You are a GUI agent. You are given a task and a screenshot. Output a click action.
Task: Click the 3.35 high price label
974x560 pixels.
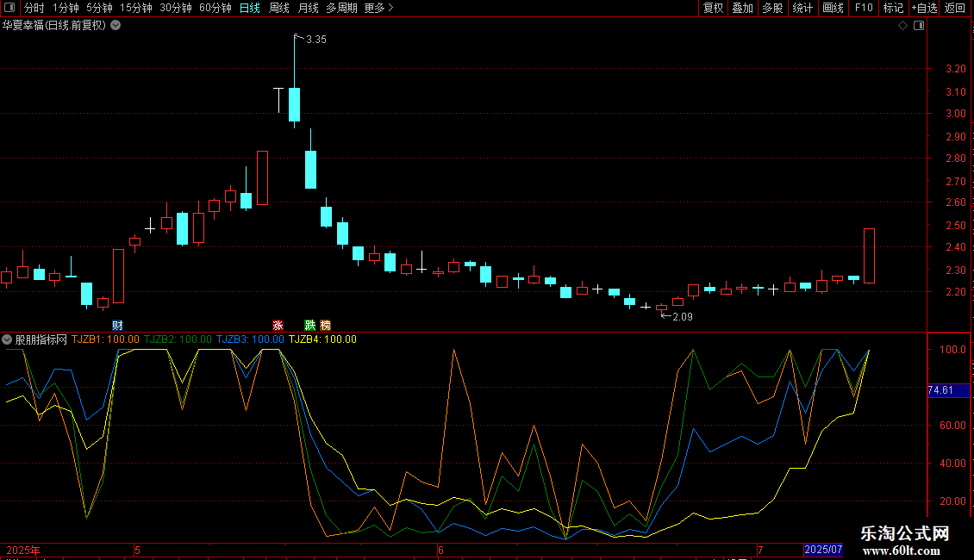coord(316,39)
